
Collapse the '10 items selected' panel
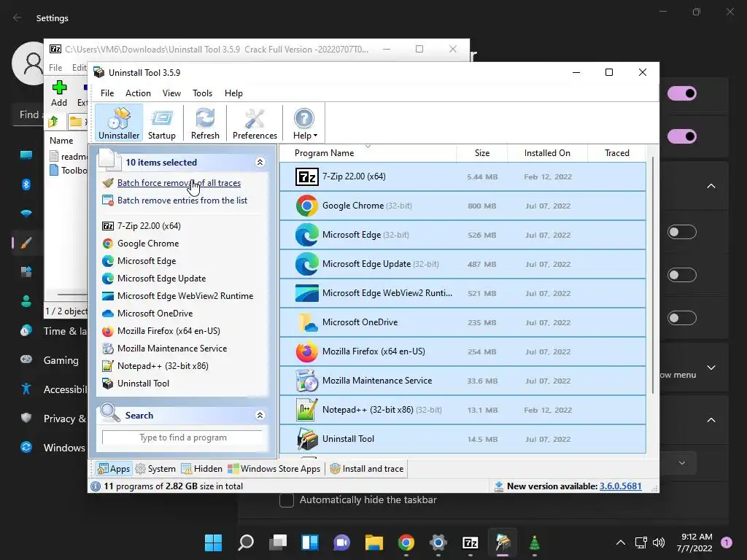pos(260,163)
